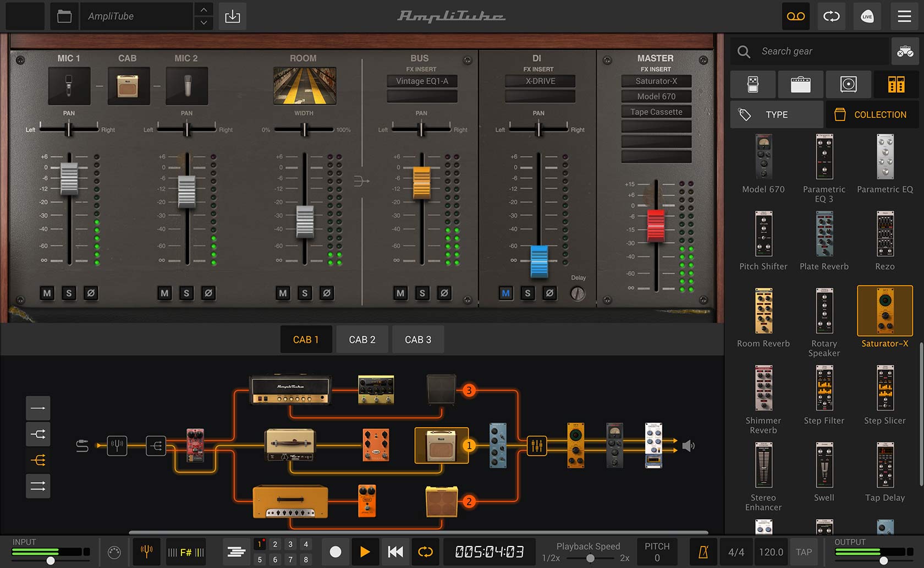Step to previous preset arrow
This screenshot has height=568, width=924.
[x=204, y=9]
